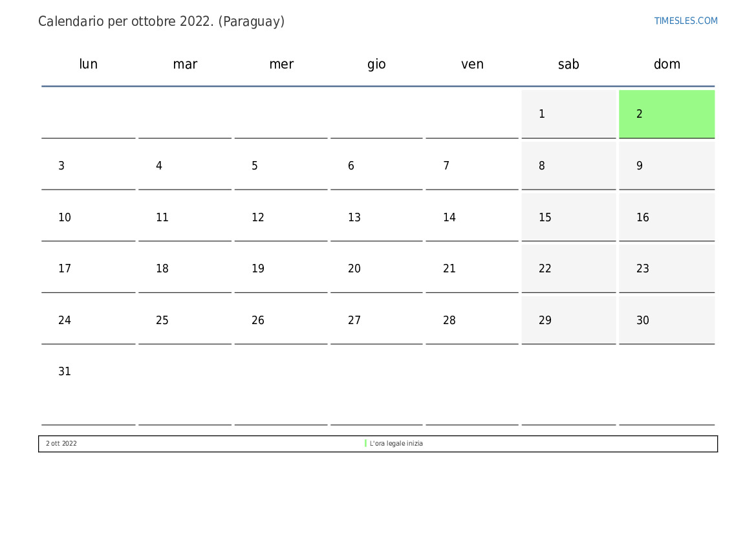This screenshot has height=535, width=756.
Task: Click the "L'ora legale inizia" legend text
Action: pyautogui.click(x=396, y=444)
